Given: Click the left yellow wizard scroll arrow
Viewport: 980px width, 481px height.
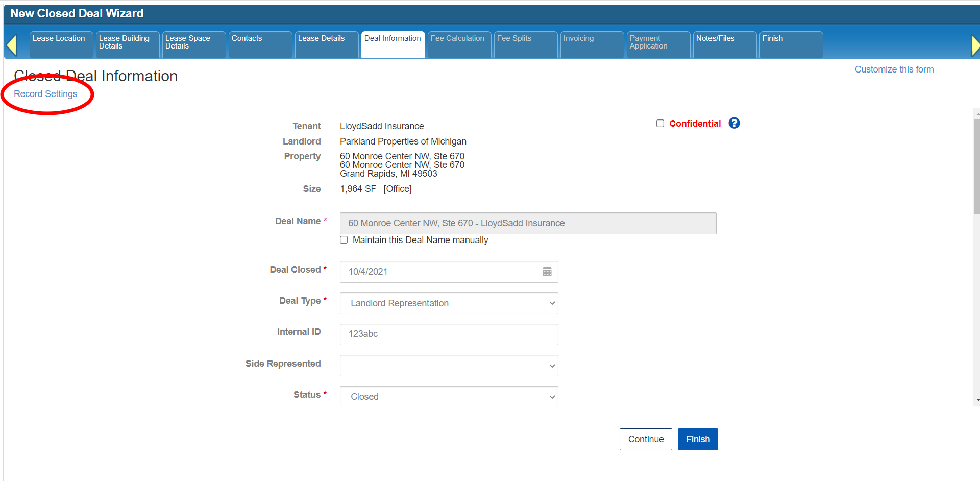Looking at the screenshot, I should [x=12, y=45].
